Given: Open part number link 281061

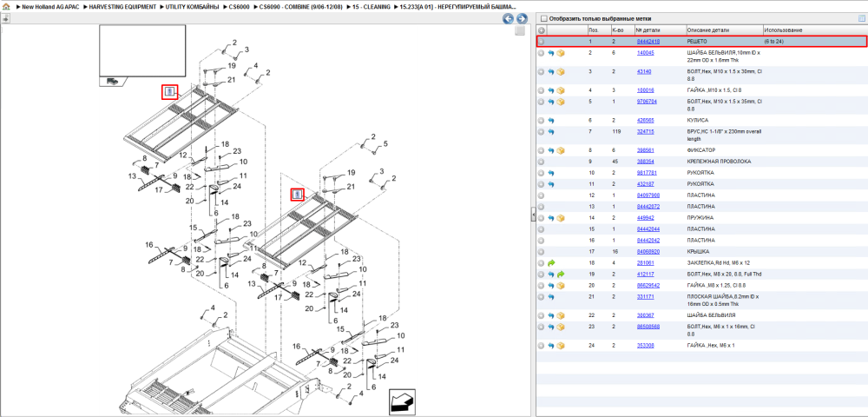Looking at the screenshot, I should tap(646, 263).
